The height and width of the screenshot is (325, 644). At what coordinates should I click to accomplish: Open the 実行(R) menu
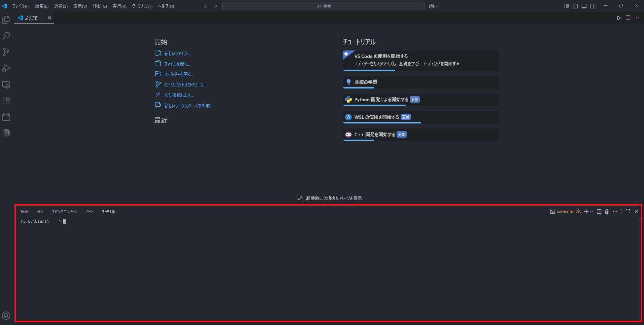tap(120, 6)
